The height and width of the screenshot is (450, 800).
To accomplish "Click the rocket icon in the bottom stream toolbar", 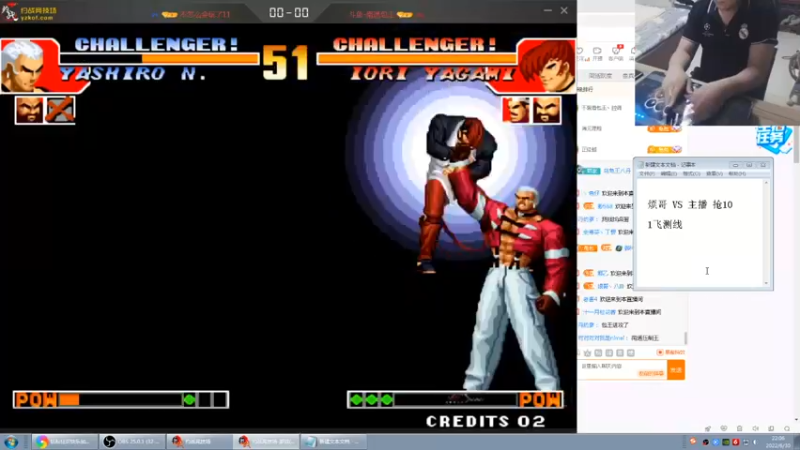I will (708, 429).
